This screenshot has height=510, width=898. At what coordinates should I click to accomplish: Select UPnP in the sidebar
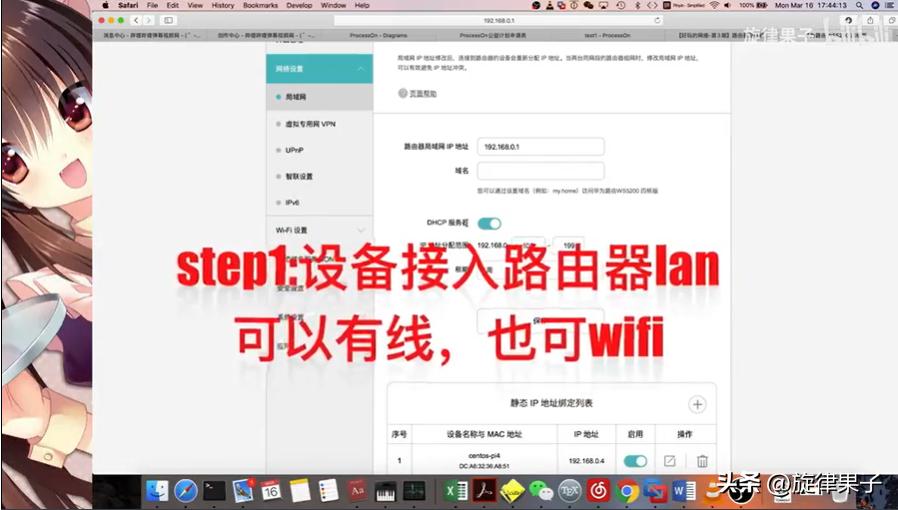pyautogui.click(x=320, y=150)
